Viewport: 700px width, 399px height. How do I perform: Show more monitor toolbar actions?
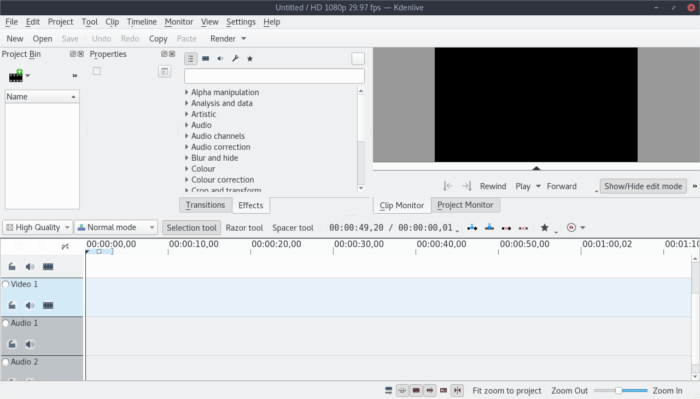click(695, 186)
